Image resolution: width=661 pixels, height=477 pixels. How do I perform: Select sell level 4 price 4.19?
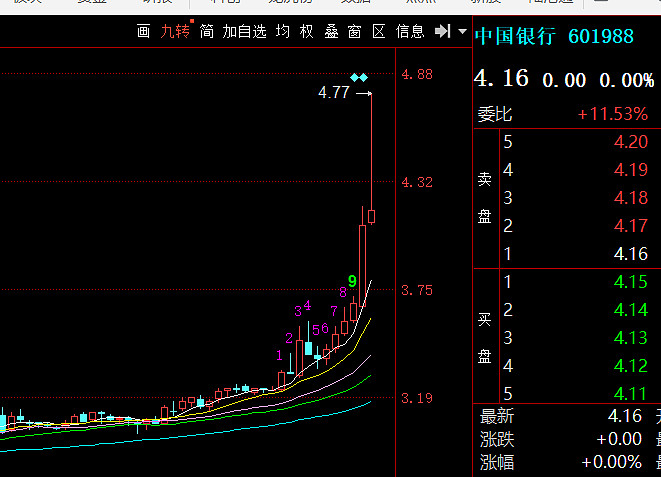tap(631, 170)
